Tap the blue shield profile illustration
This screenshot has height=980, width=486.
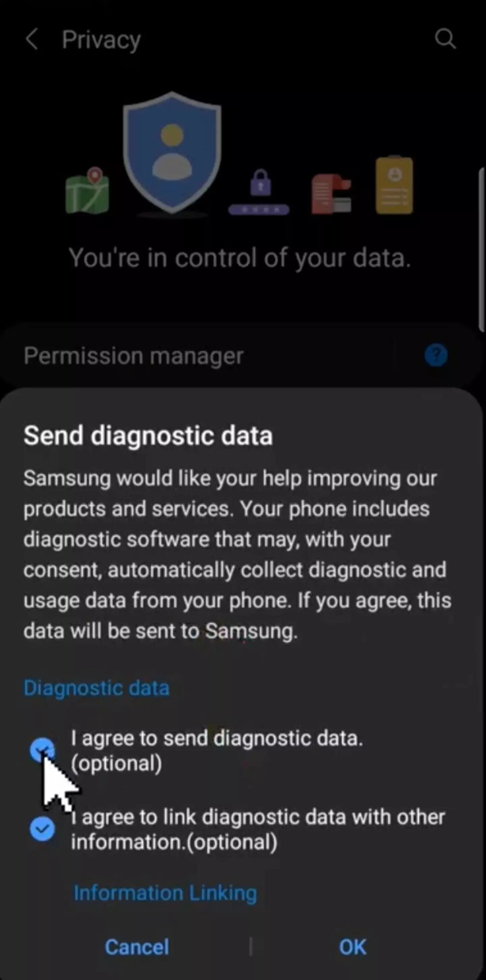[x=172, y=152]
